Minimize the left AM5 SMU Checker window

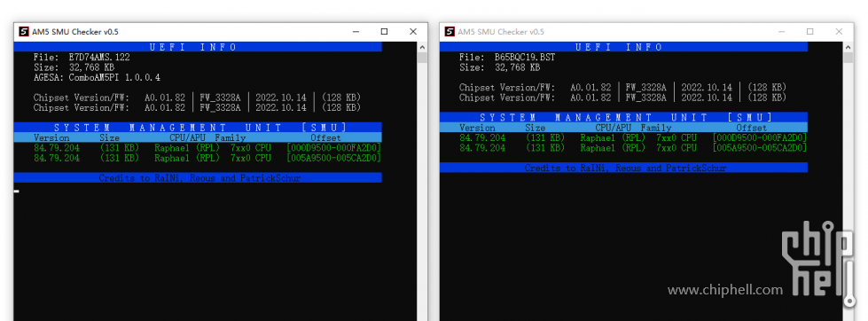(x=356, y=32)
